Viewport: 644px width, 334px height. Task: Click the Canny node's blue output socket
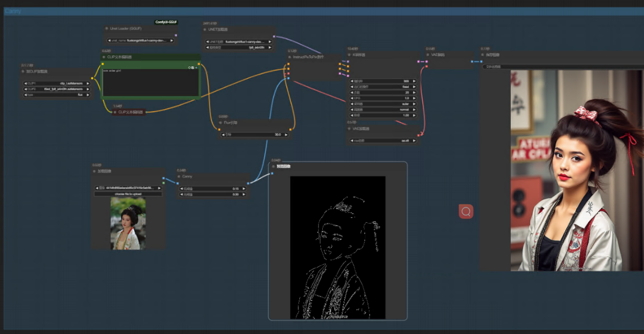pyautogui.click(x=248, y=183)
